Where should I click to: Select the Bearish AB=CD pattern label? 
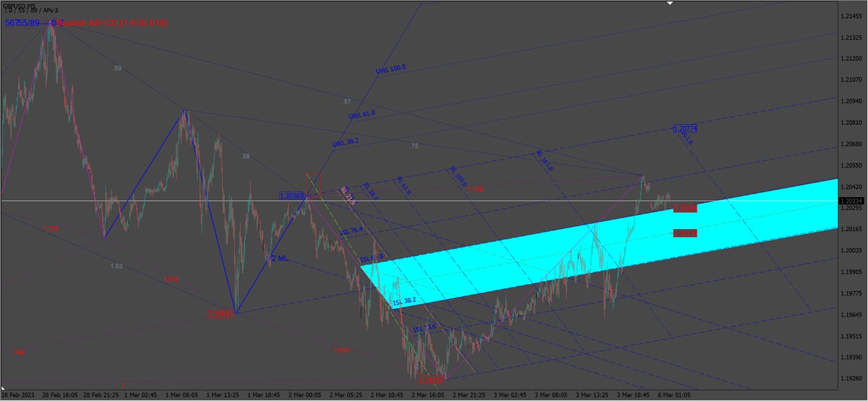tap(112, 23)
